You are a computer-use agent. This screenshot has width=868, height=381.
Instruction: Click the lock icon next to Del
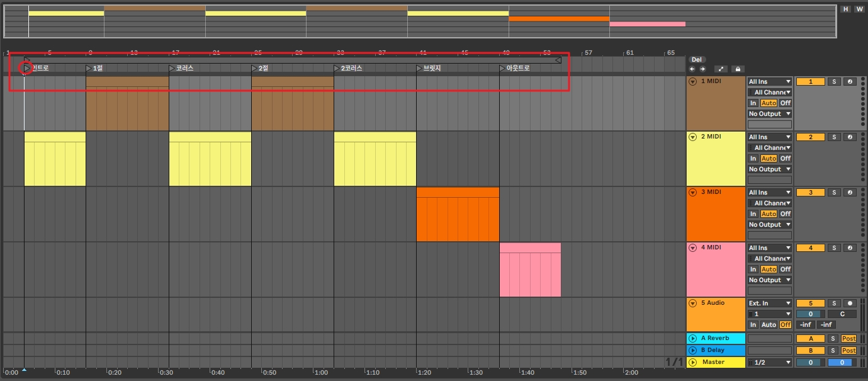[738, 69]
